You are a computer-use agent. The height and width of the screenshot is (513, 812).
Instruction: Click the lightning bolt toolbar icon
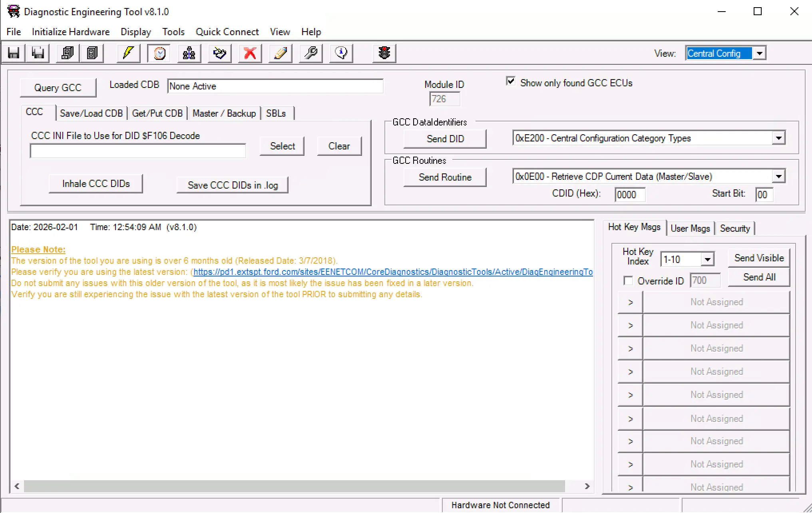click(128, 53)
